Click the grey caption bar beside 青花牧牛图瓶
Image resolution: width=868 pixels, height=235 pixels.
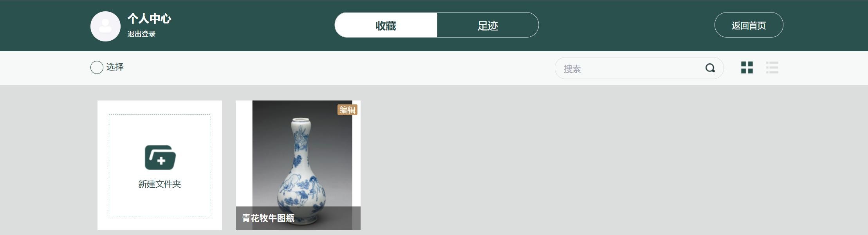click(327, 218)
